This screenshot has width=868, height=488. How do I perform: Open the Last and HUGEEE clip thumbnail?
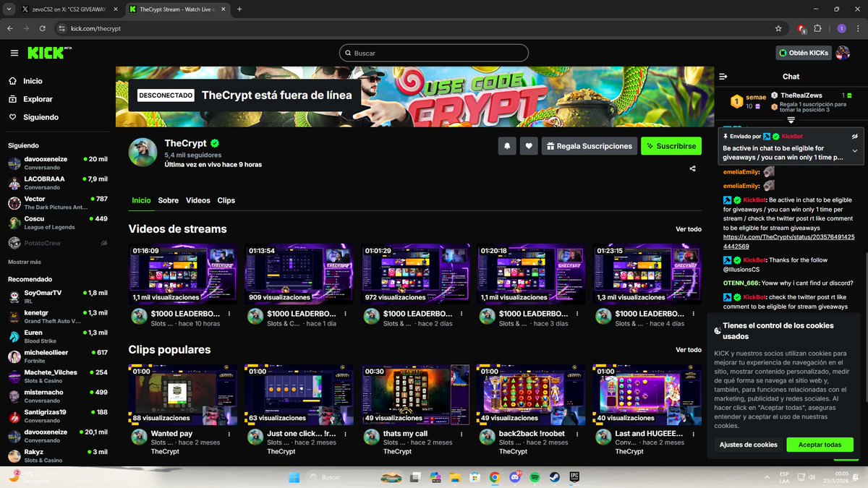(647, 394)
